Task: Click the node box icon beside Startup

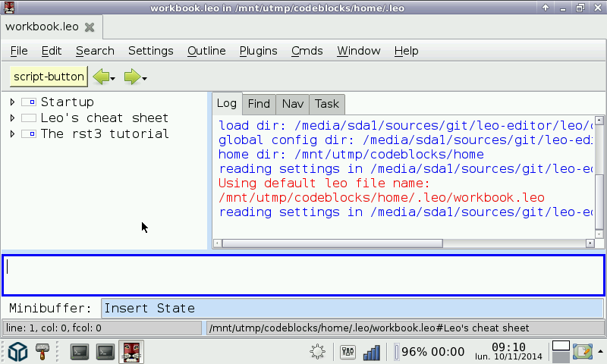Action: coord(29,102)
